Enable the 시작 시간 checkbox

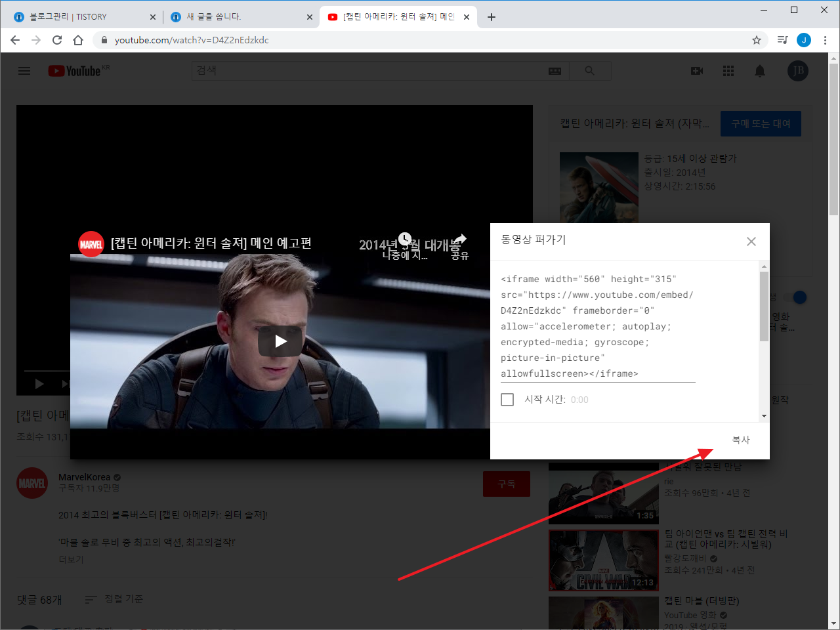507,399
